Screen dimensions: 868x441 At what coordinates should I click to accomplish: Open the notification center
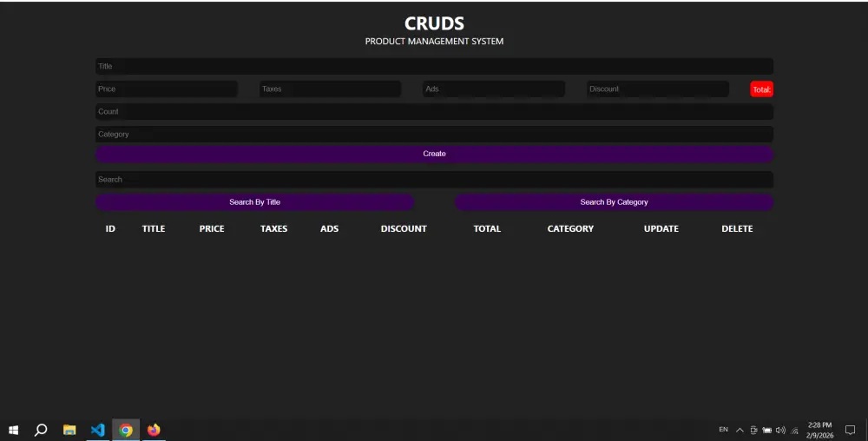pos(851,430)
